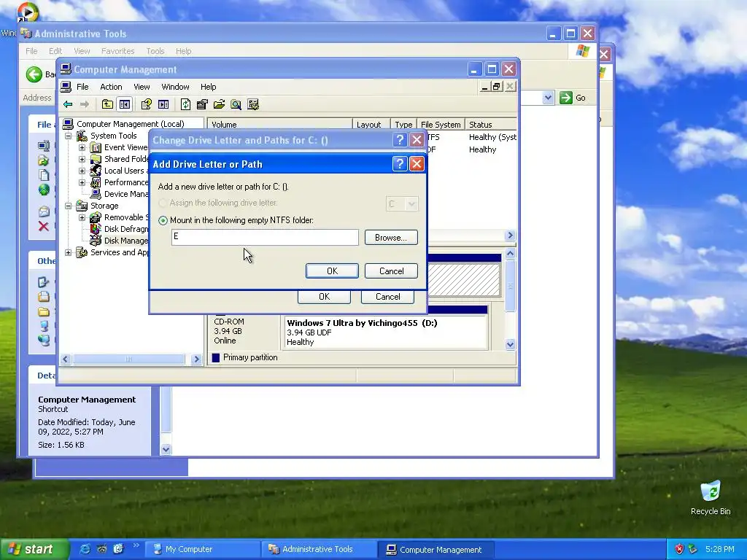Click the Windows 7 Ultra by Vichingo455 (D:) partition

(385, 332)
